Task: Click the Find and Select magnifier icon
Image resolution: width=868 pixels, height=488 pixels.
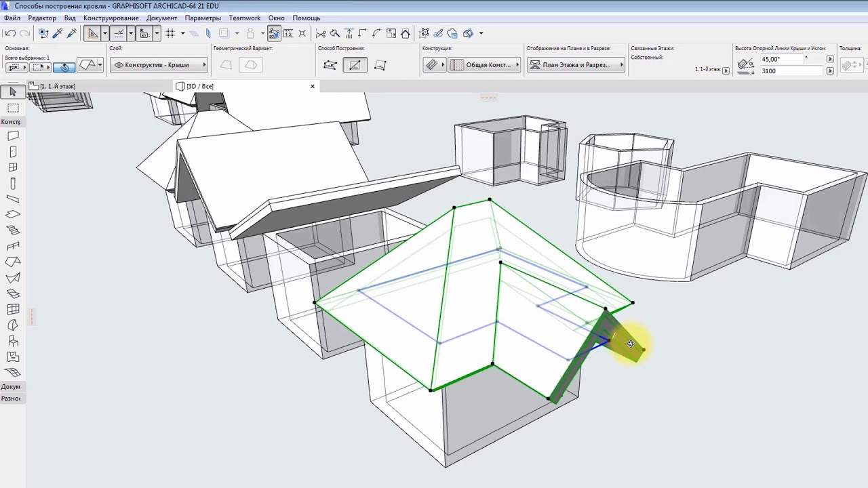Action: click(x=44, y=33)
